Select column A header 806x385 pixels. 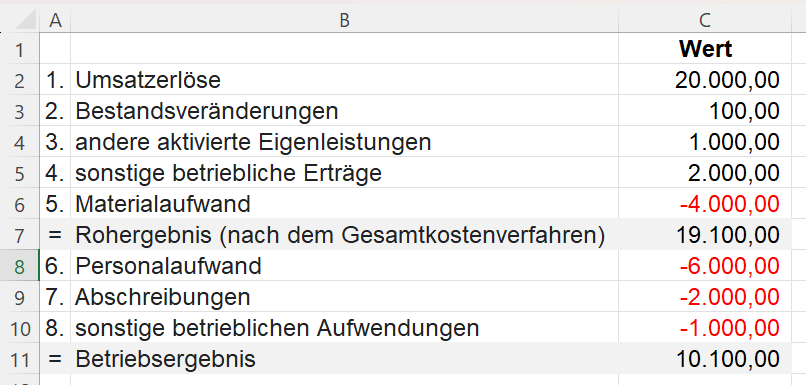[x=55, y=20]
